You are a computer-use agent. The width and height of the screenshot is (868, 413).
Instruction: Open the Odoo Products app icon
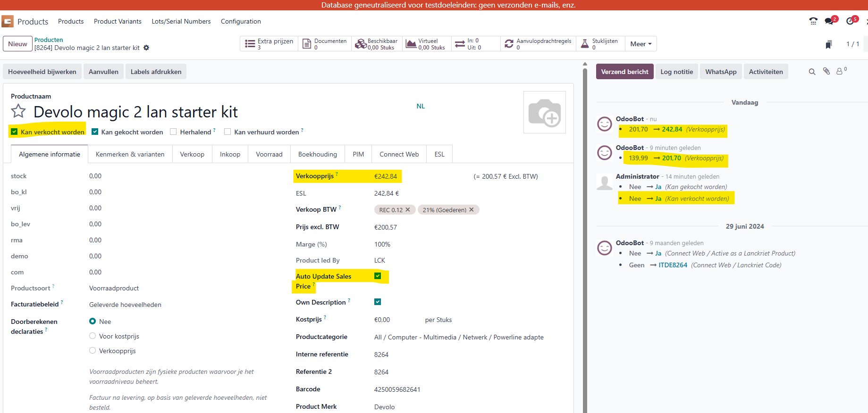(8, 21)
